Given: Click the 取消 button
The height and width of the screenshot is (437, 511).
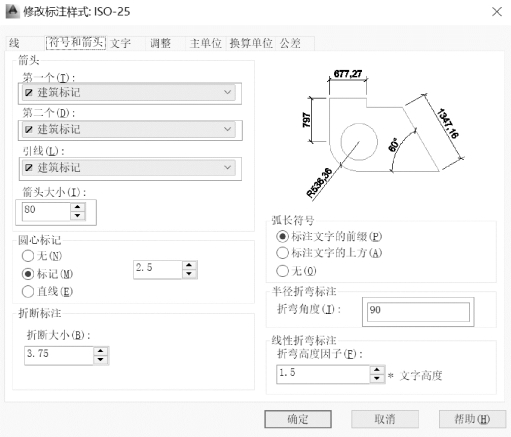Looking at the screenshot, I should coord(385,419).
